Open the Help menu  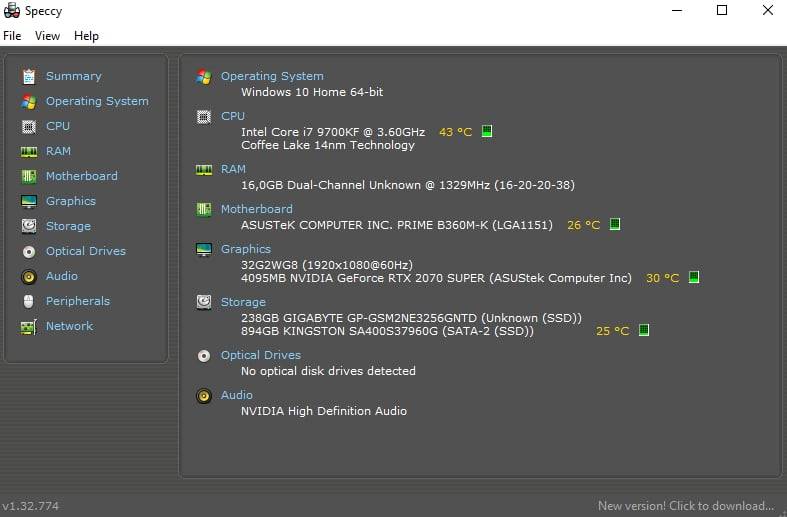pyautogui.click(x=86, y=36)
